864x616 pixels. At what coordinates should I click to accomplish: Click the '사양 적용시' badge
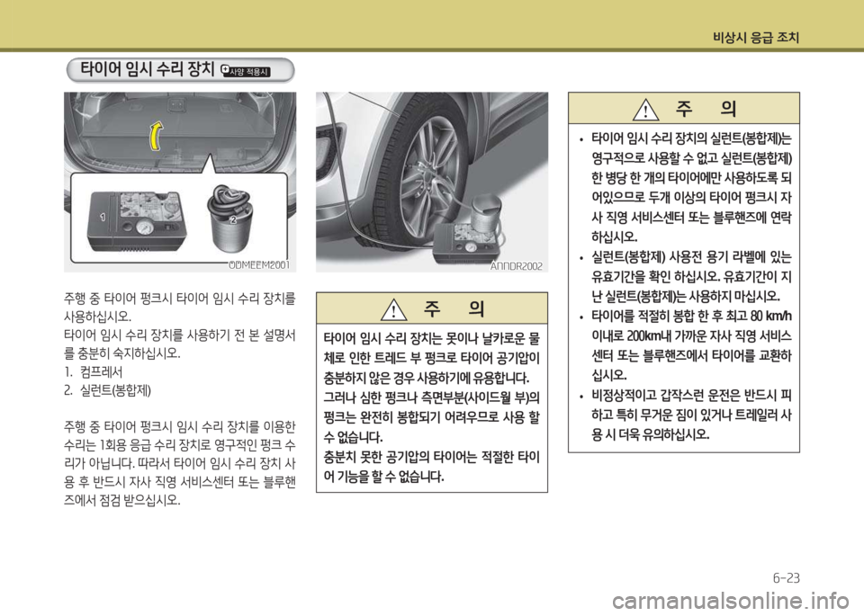pyautogui.click(x=245, y=71)
